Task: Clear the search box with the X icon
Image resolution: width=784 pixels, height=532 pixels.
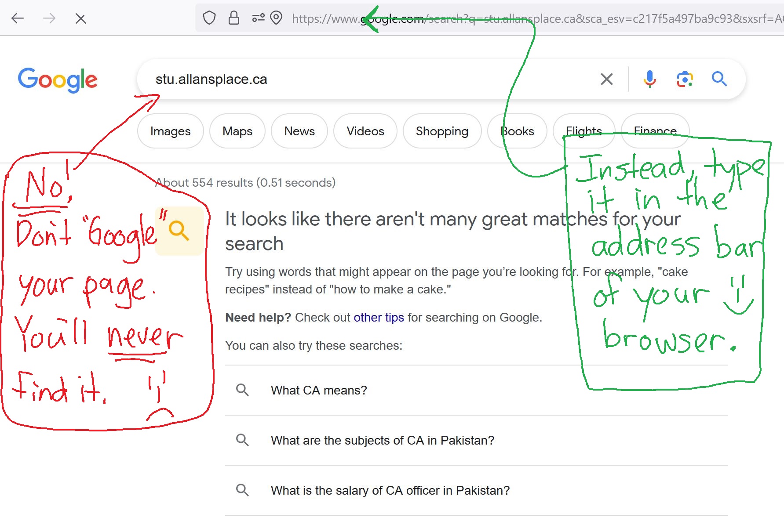Action: pos(607,79)
